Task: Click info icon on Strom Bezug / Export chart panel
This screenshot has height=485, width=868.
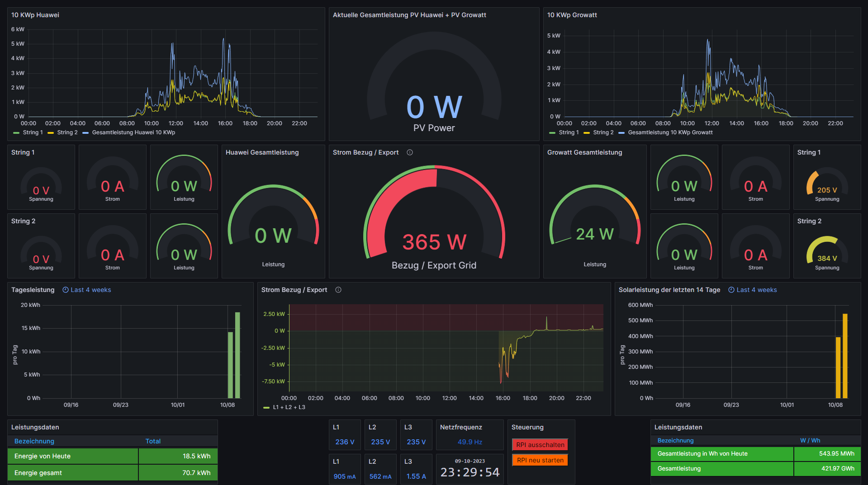Action: (338, 290)
